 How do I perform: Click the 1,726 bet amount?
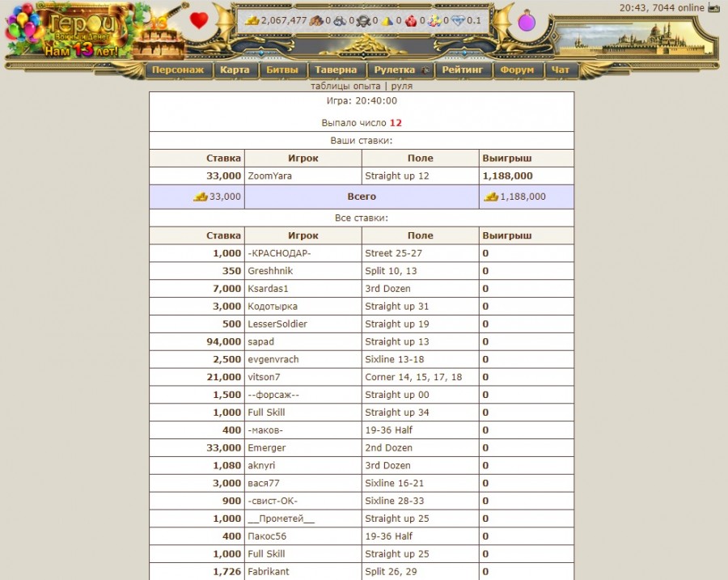point(227,572)
